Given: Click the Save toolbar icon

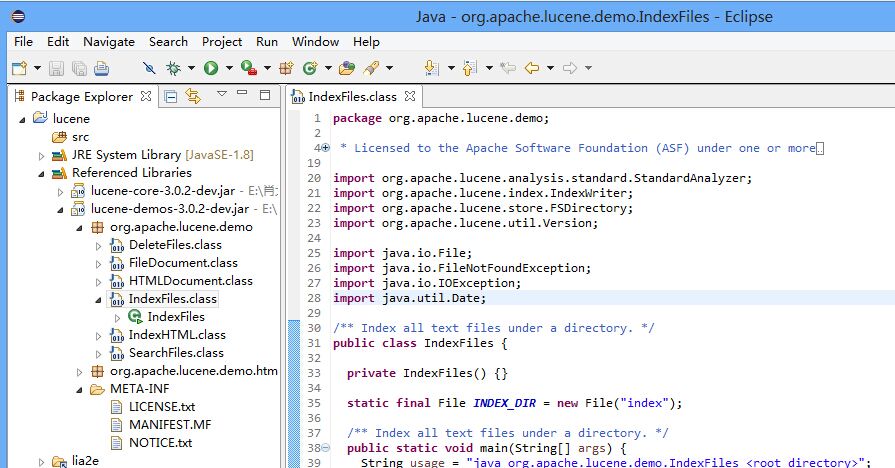Looking at the screenshot, I should (x=56, y=68).
